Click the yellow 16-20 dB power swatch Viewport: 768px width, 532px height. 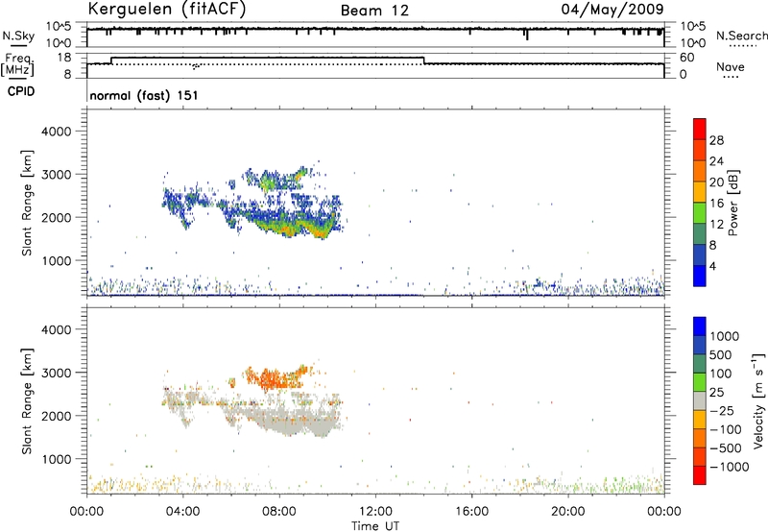pos(700,192)
